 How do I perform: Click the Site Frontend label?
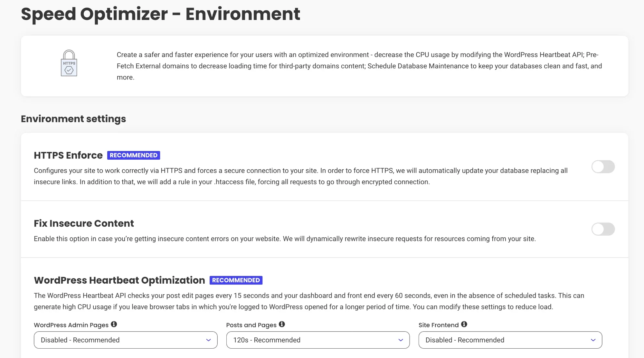click(439, 325)
